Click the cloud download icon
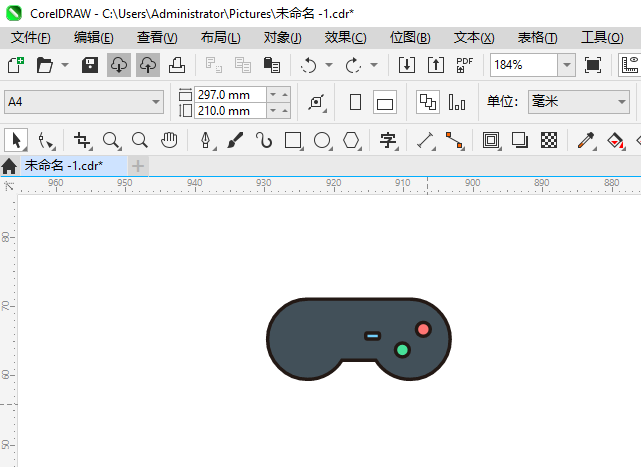Viewport: 641px width, 467px height. tap(119, 65)
